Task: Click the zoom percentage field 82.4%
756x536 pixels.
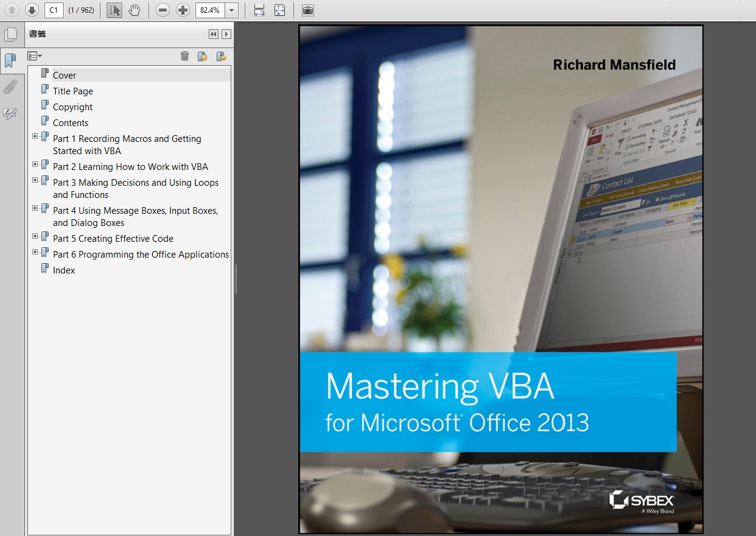Action: pos(210,10)
